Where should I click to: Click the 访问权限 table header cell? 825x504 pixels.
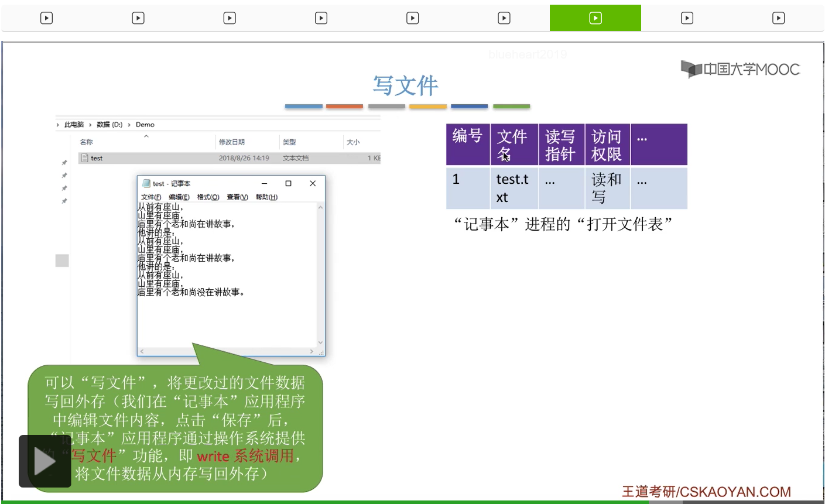(607, 145)
